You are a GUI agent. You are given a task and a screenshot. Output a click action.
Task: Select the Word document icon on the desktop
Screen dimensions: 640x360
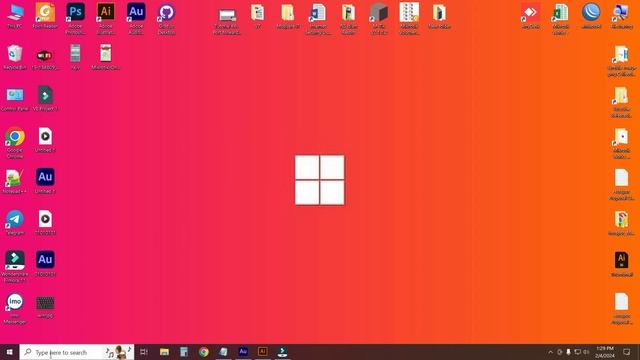(318, 18)
